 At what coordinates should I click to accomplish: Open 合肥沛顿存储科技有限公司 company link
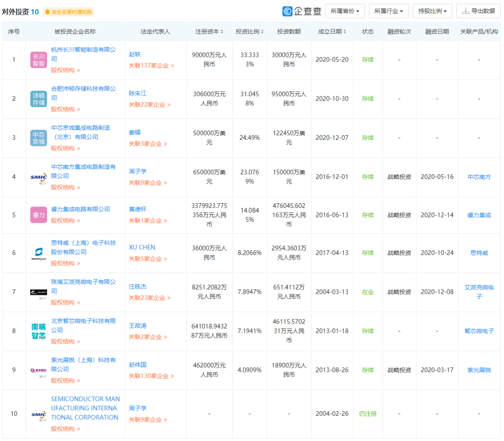pyautogui.click(x=83, y=93)
